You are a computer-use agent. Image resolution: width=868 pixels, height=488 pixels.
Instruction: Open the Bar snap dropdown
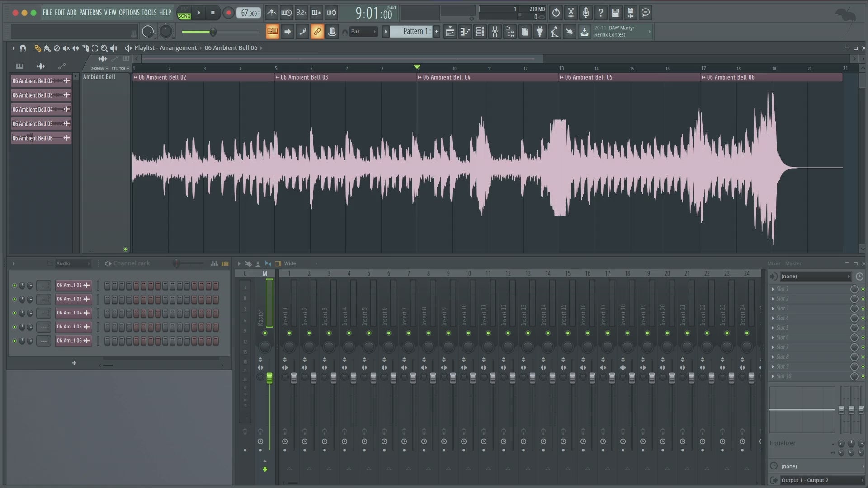pos(363,32)
